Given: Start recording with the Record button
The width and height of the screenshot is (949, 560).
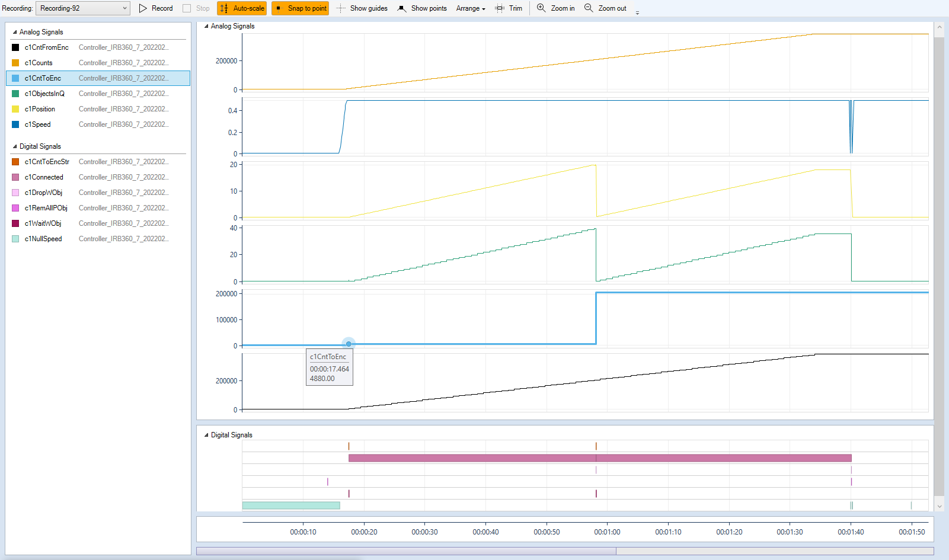Looking at the screenshot, I should pyautogui.click(x=156, y=8).
